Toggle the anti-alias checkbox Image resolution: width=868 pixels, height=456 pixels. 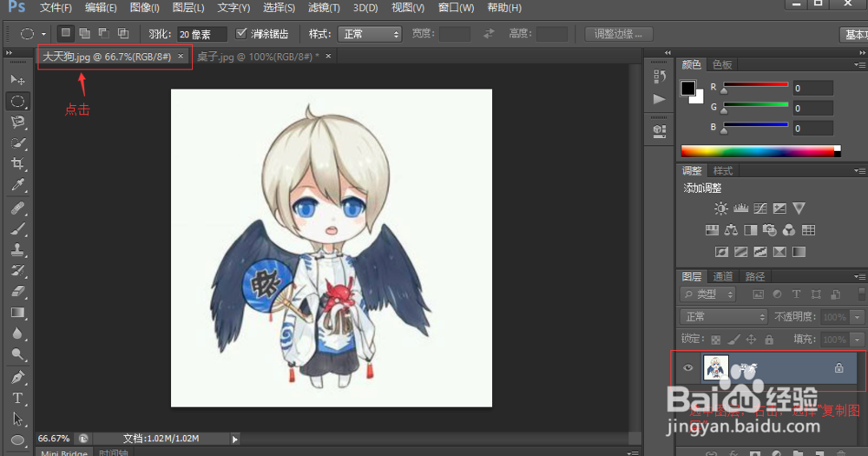pyautogui.click(x=240, y=33)
